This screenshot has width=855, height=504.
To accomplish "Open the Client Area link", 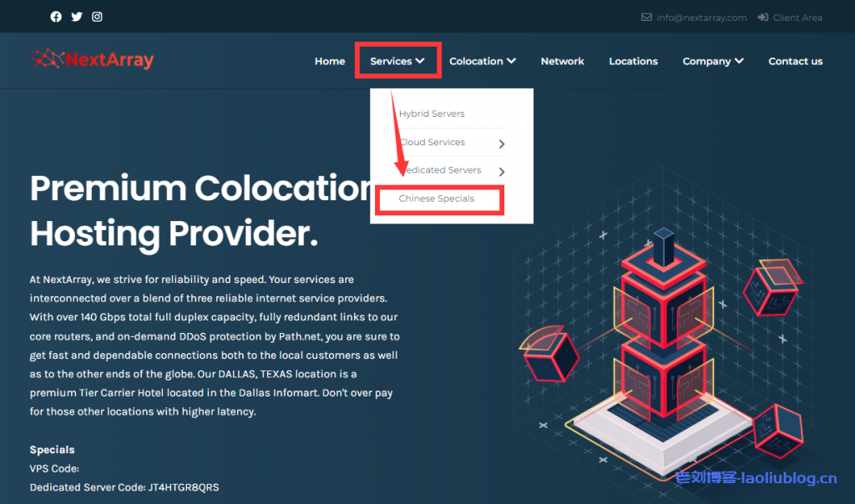I will pyautogui.click(x=797, y=18).
